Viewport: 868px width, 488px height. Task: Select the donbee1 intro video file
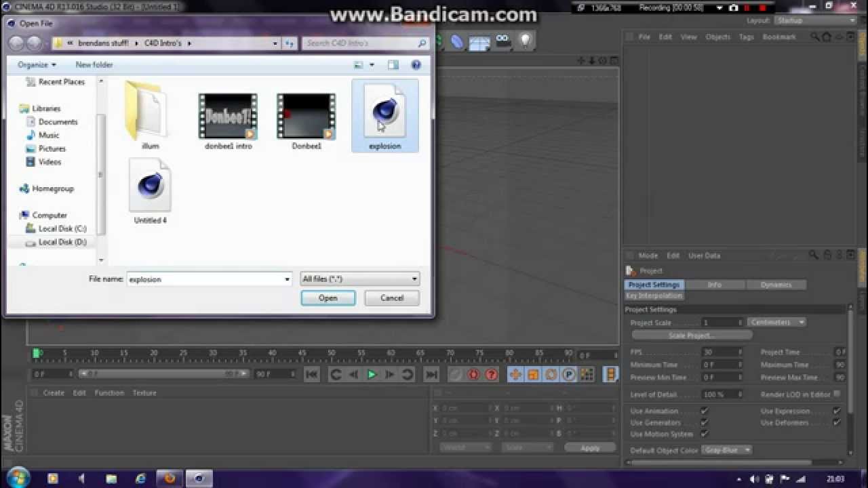pos(228,121)
